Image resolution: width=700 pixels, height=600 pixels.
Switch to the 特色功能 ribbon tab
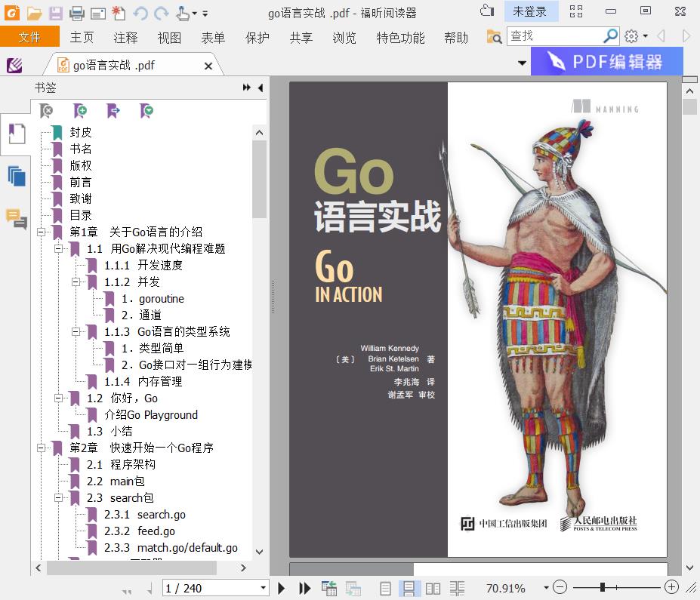tap(400, 37)
